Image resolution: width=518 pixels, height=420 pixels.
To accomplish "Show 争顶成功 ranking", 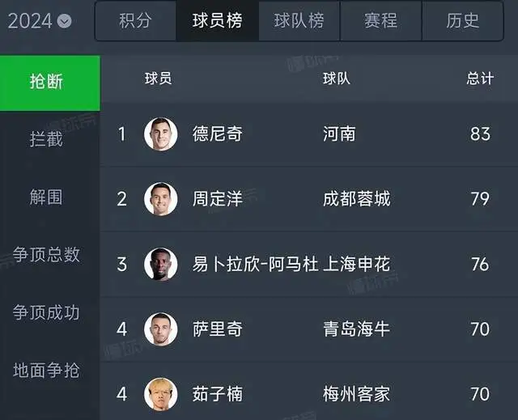I will coord(46,312).
